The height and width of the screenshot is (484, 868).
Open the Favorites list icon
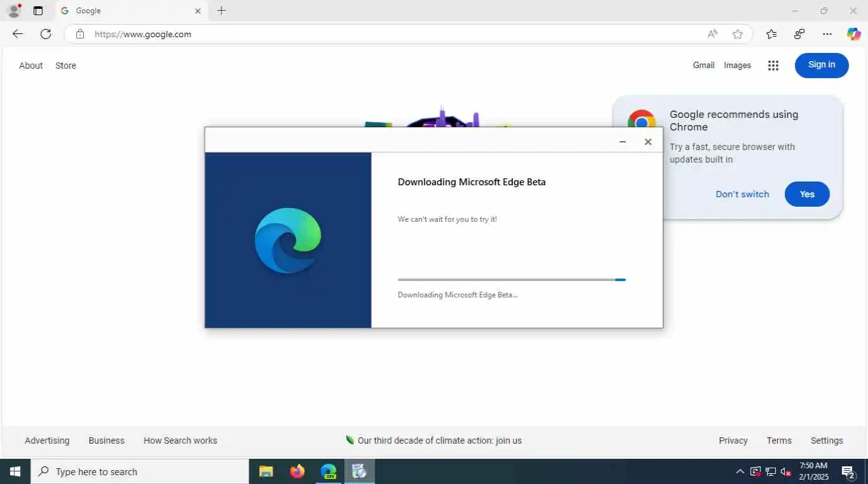[x=771, y=34]
